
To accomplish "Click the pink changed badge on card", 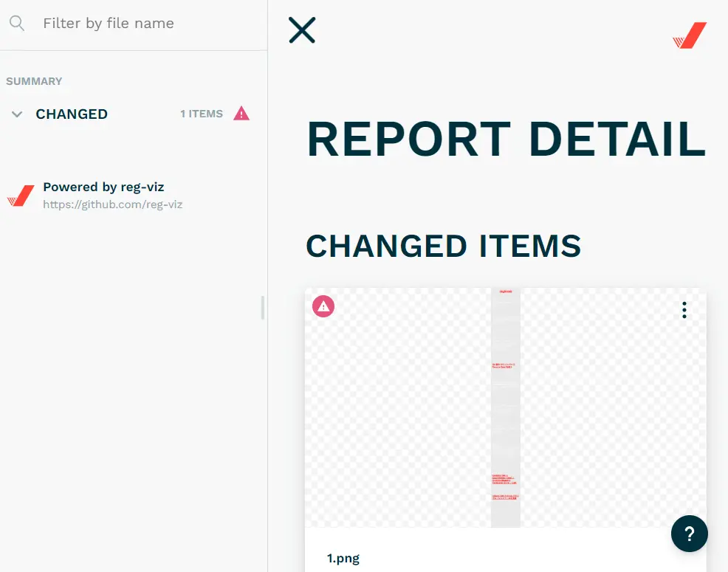I will 323,306.
